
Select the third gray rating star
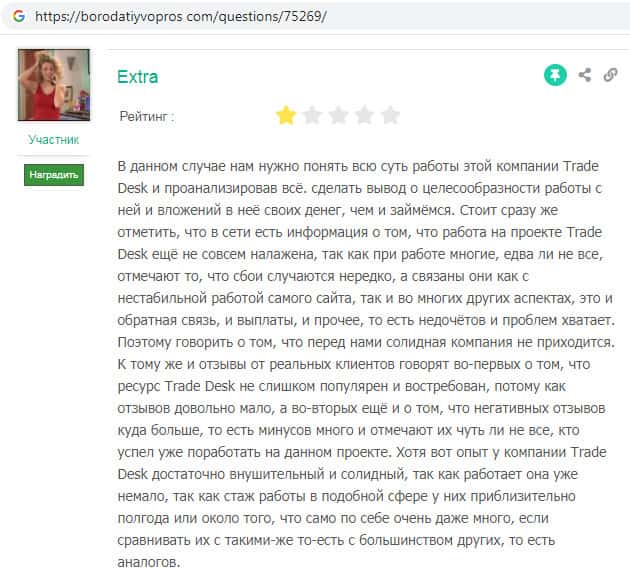coord(338,116)
